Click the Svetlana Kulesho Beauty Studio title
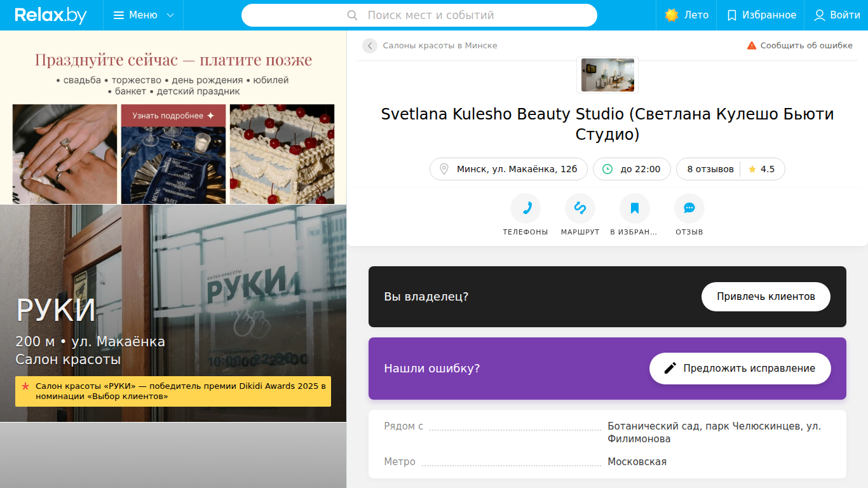This screenshot has height=488, width=868. 607,124
